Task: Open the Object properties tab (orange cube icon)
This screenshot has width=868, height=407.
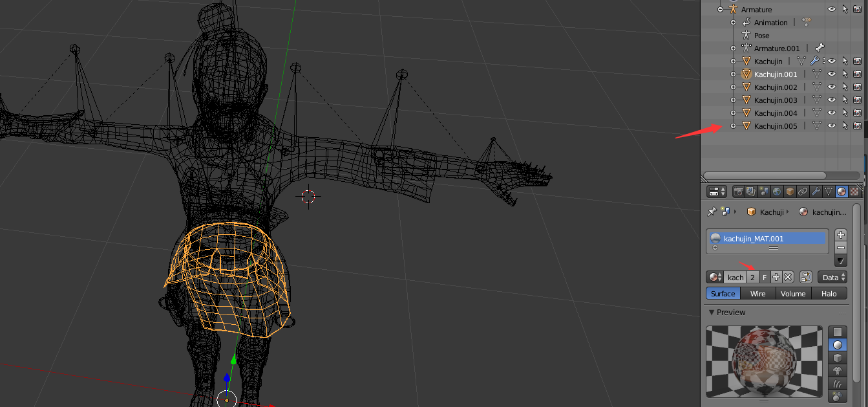Action: (x=790, y=192)
